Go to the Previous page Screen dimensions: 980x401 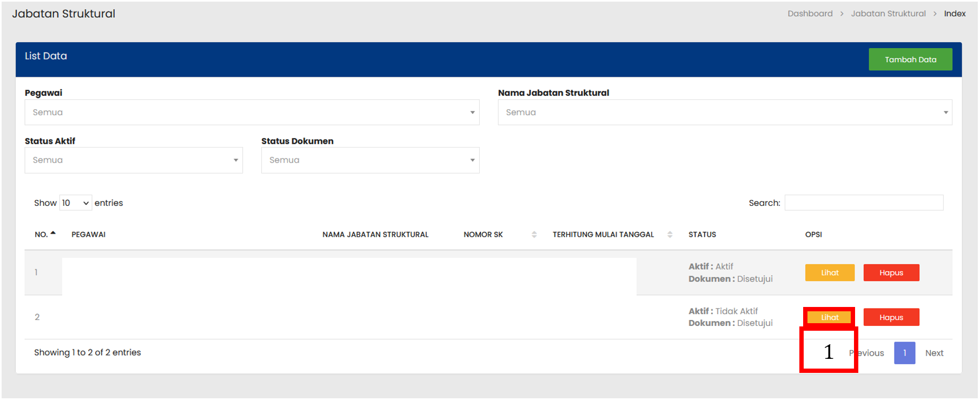(x=871, y=353)
